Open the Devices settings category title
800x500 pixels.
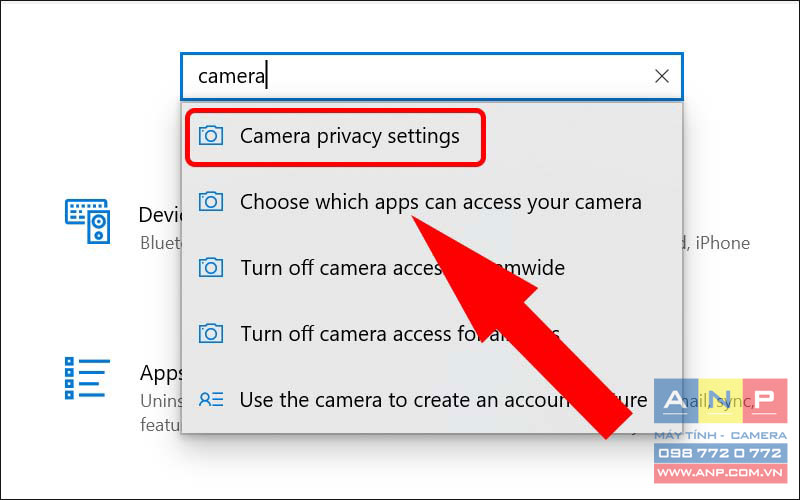click(160, 215)
